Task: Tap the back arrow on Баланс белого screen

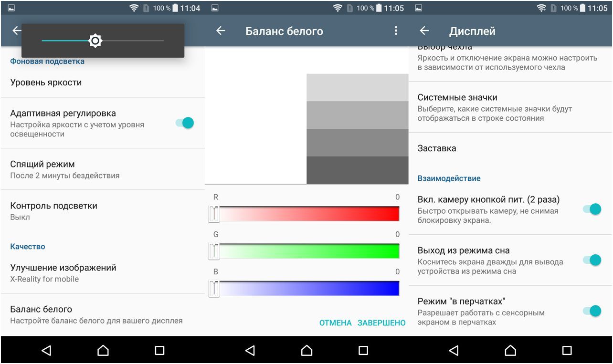Action: (x=221, y=31)
